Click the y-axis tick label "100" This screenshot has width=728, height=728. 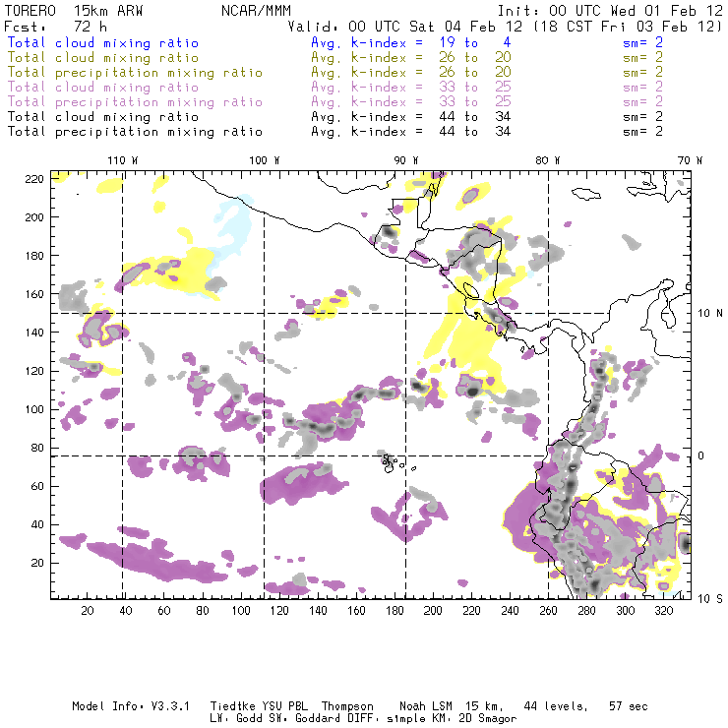[x=34, y=409]
